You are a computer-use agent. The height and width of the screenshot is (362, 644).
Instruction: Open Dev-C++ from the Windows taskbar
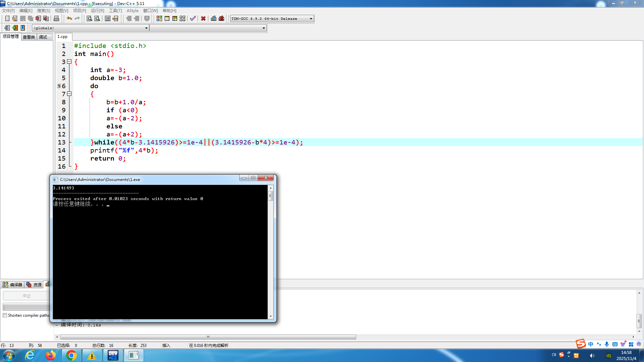pos(113,355)
